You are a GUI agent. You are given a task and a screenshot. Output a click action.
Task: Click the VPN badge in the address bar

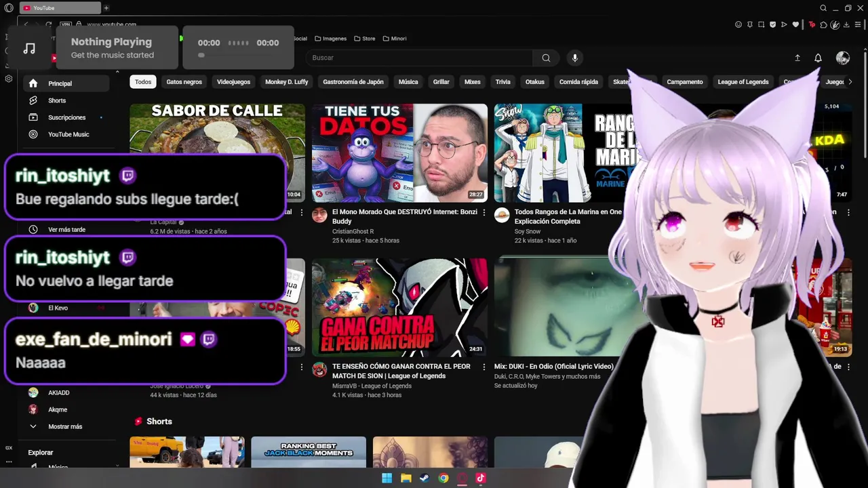point(66,24)
